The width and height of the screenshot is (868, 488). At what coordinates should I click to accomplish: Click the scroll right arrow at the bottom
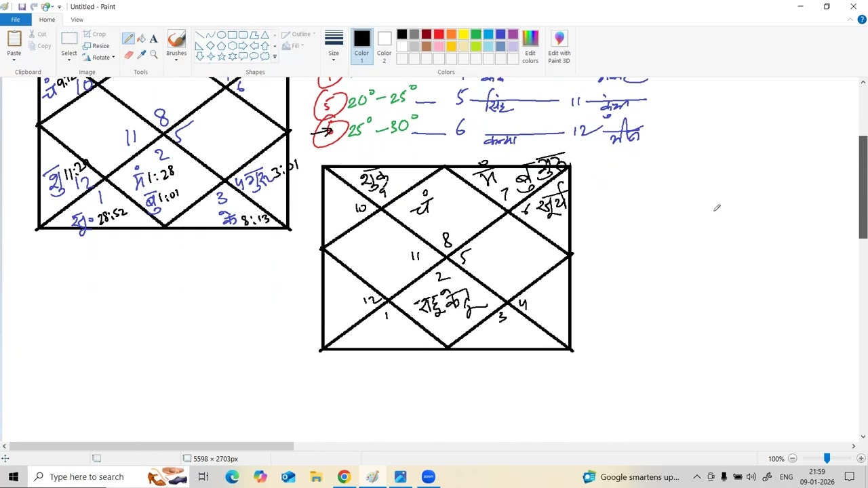(x=854, y=446)
